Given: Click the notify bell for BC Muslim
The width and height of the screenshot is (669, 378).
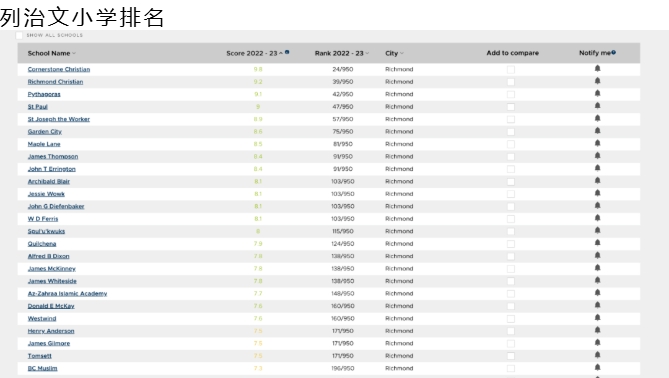Looking at the screenshot, I should click(597, 367).
